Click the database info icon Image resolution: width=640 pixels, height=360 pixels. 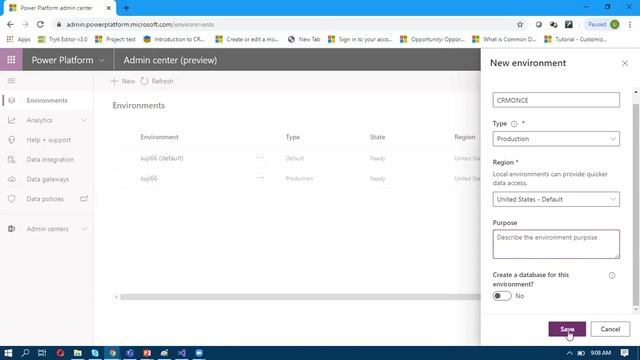click(612, 276)
